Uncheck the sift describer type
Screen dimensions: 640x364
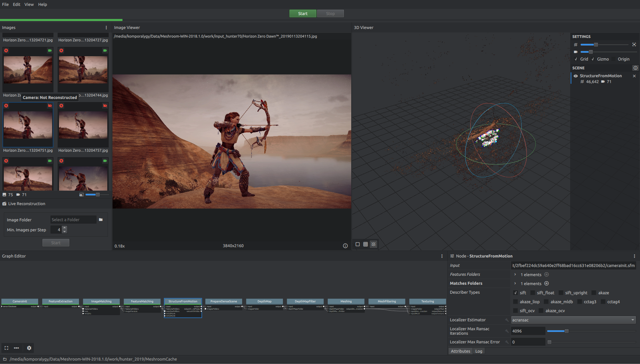point(515,293)
